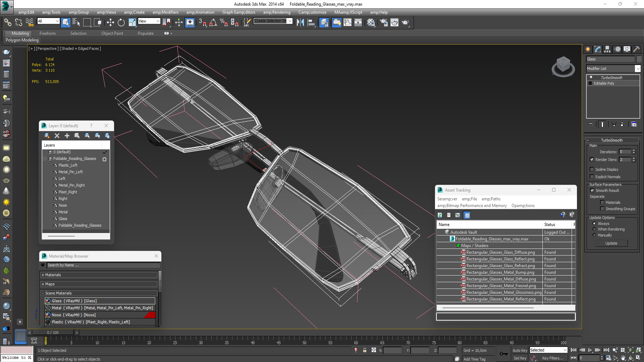644x362 pixels.
Task: Select the Metal_Pin_Right layer object
Action: pyautogui.click(x=71, y=185)
